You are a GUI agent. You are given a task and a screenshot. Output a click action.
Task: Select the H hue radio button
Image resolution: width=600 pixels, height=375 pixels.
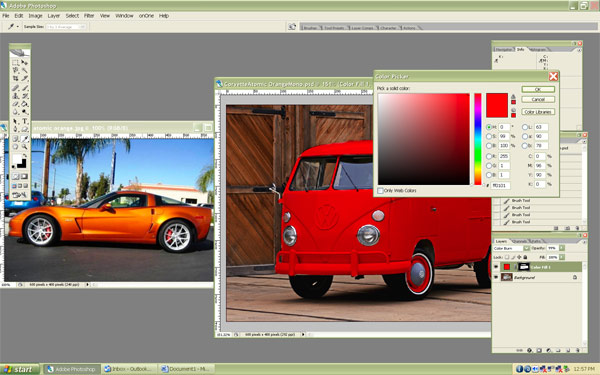pyautogui.click(x=489, y=127)
